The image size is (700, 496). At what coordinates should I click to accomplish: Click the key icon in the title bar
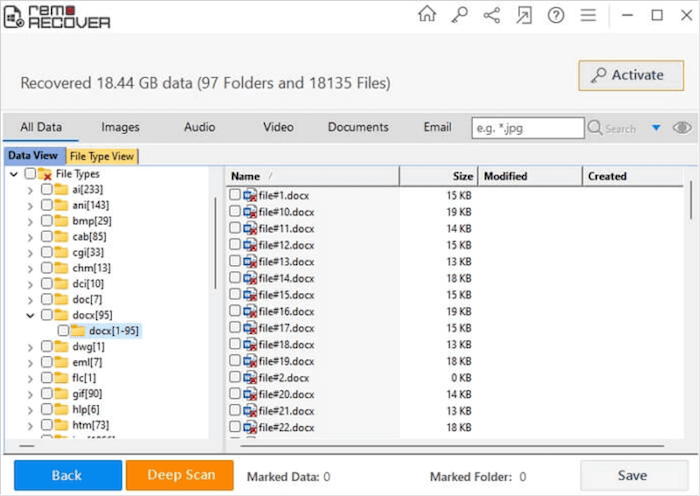coord(459,15)
